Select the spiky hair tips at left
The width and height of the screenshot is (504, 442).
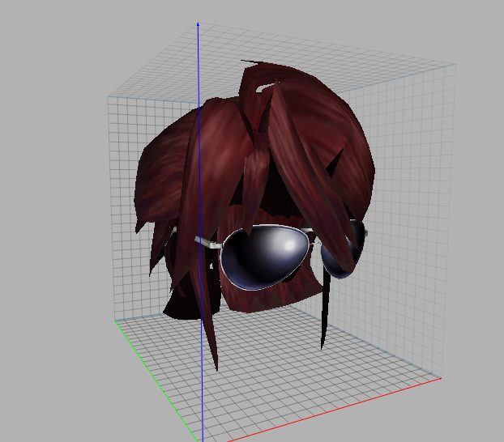pyautogui.click(x=159, y=244)
